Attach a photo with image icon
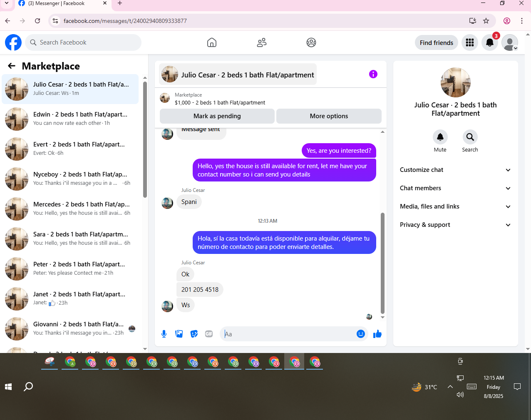The height and width of the screenshot is (420, 531). pos(179,334)
